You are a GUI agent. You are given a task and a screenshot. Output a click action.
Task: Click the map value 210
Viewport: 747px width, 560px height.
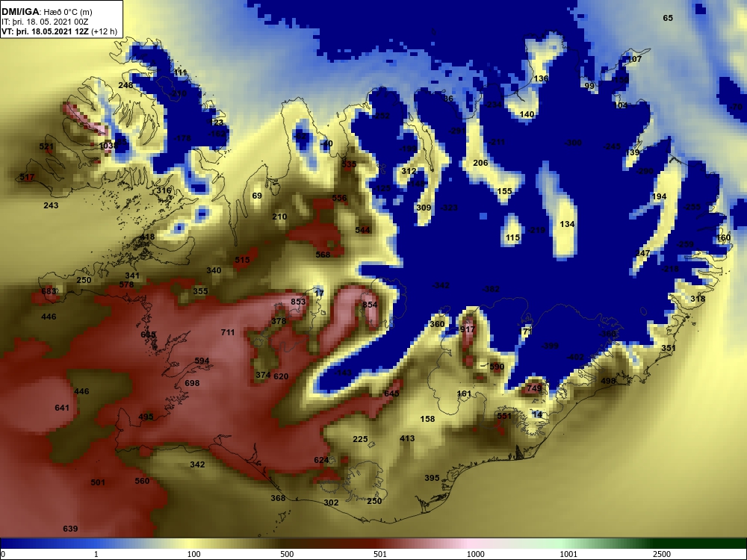279,217
